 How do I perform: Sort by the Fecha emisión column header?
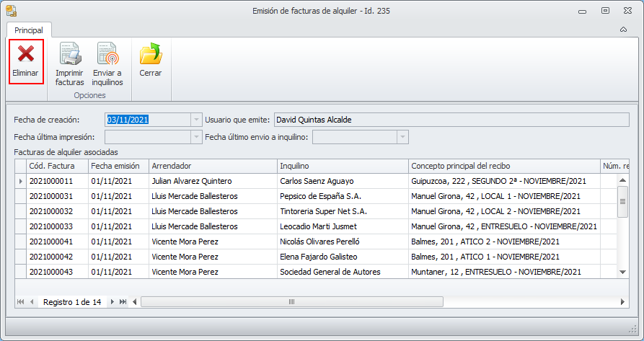point(118,166)
